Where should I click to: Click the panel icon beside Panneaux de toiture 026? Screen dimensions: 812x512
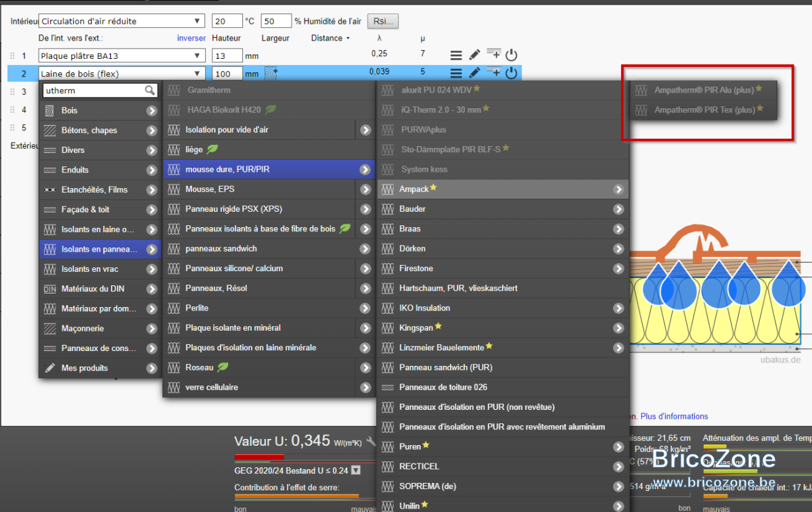pos(388,388)
